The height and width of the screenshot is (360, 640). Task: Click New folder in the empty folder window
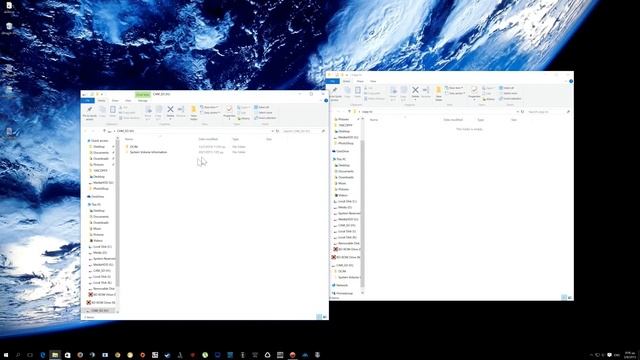[x=438, y=93]
